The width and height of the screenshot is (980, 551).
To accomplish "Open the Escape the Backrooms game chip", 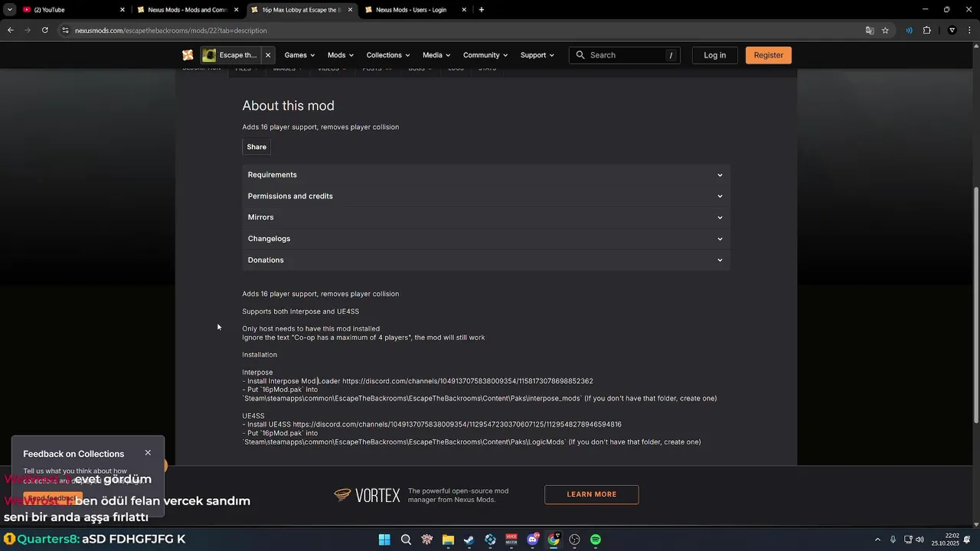I will (x=230, y=55).
